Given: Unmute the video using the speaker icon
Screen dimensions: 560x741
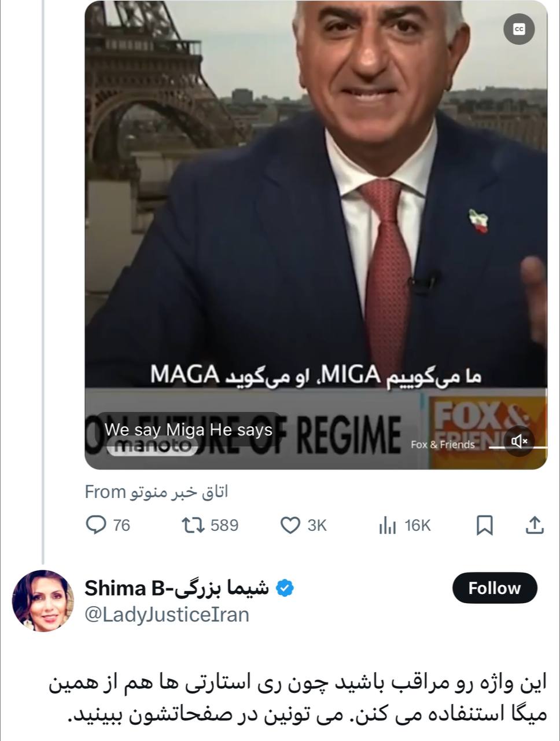Looking at the screenshot, I should pos(519,442).
